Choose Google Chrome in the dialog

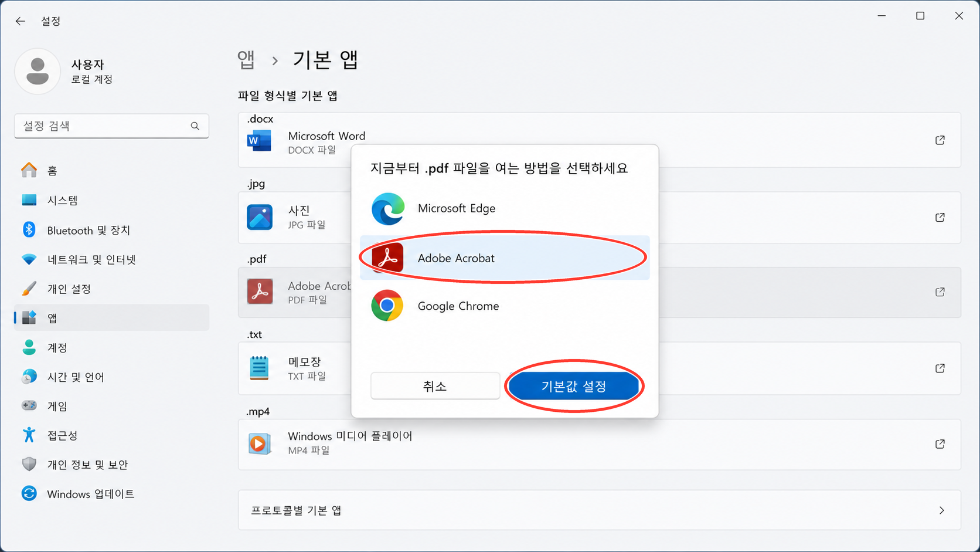(505, 306)
